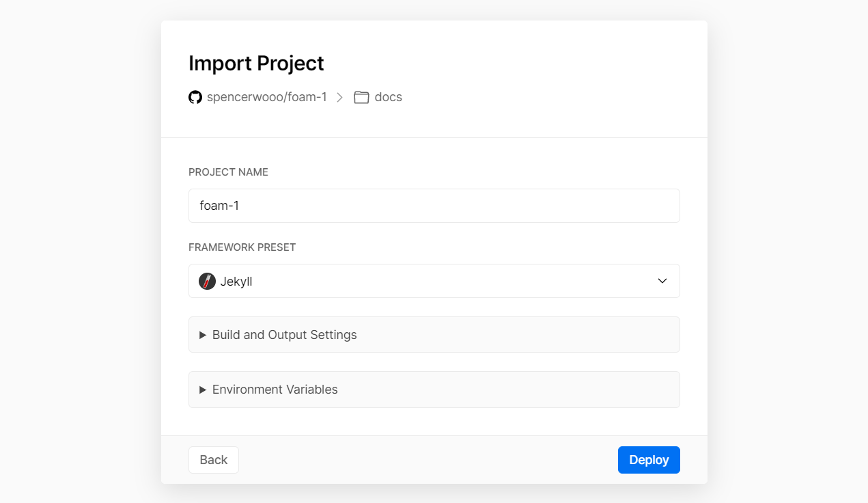Click the spencerwooo/foam-1 repository name
Image resolution: width=868 pixels, height=503 pixels.
[266, 97]
